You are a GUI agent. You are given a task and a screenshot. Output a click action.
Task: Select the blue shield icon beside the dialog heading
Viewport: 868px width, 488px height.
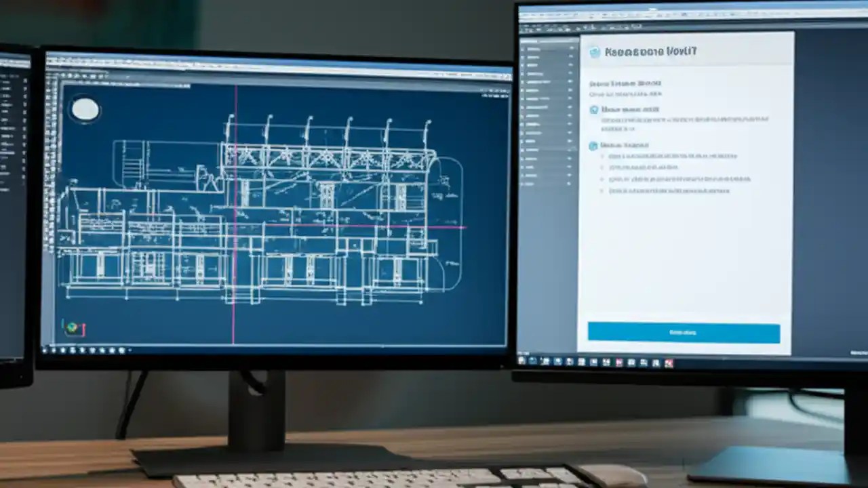pyautogui.click(x=595, y=52)
